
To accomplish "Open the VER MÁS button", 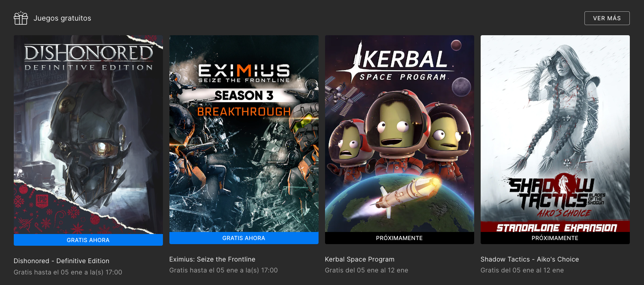I will pos(607,18).
